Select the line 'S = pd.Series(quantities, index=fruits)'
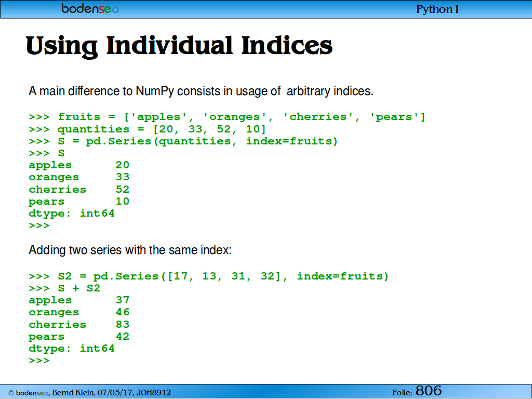 (183, 141)
